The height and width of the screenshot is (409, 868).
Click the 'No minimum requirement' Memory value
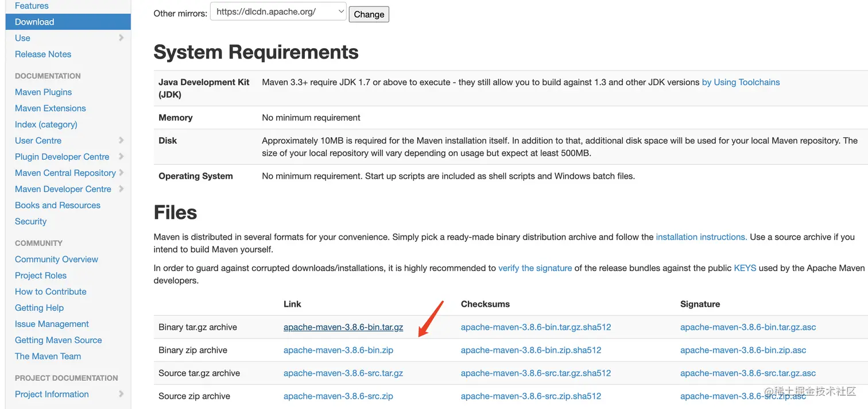pyautogui.click(x=311, y=118)
